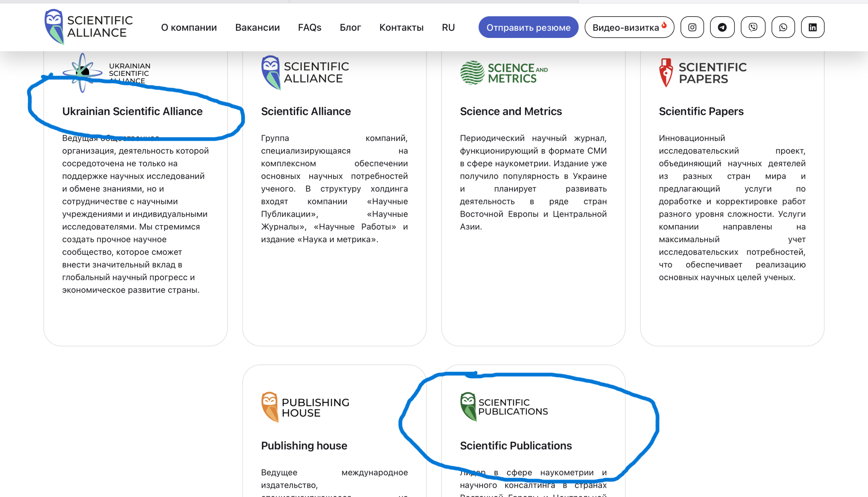
Task: Open the Instagram social icon
Action: [x=692, y=27]
